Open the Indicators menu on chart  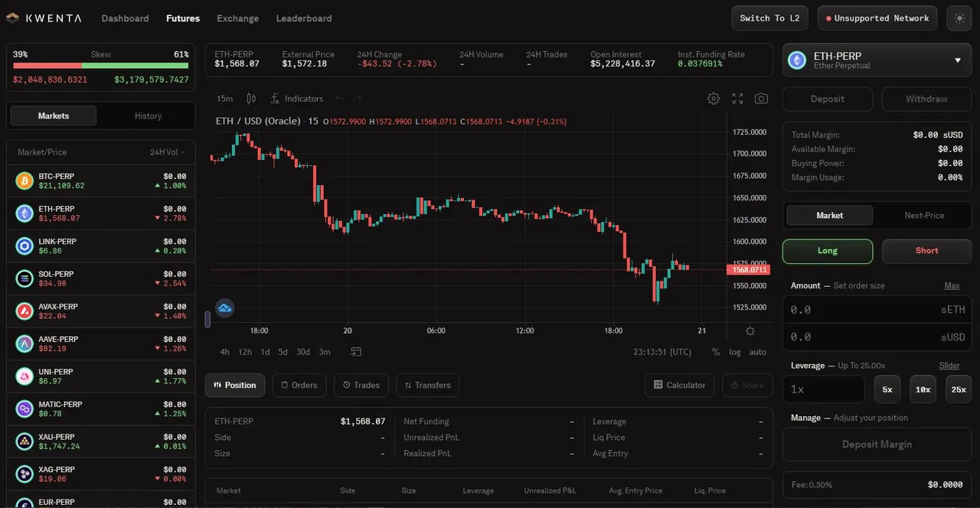[296, 99]
